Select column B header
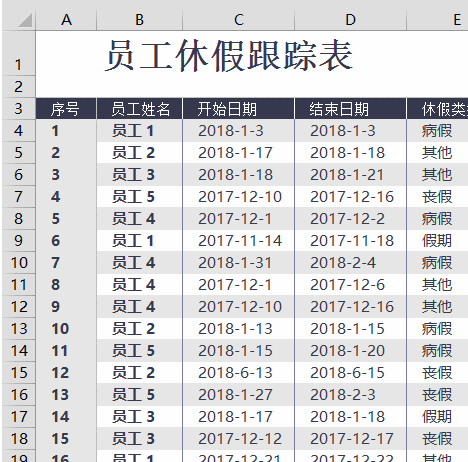The width and height of the screenshot is (468, 462). (139, 20)
